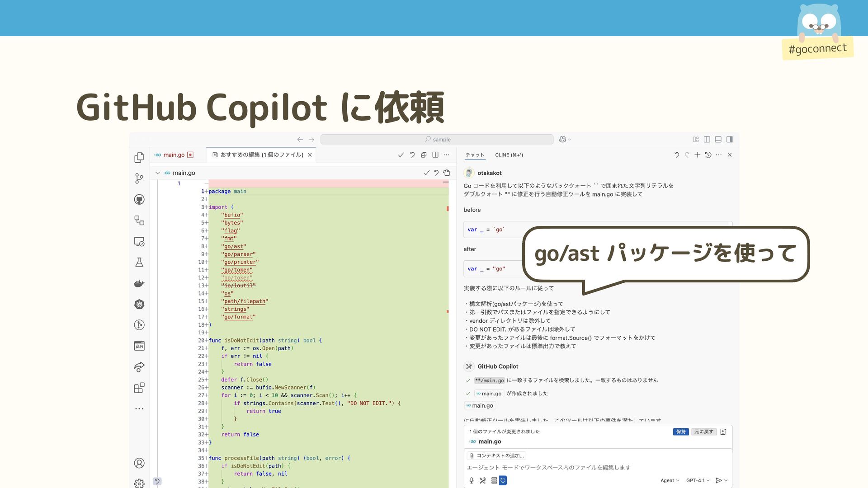Click the microphone voice input icon
The image size is (868, 488).
(472, 480)
